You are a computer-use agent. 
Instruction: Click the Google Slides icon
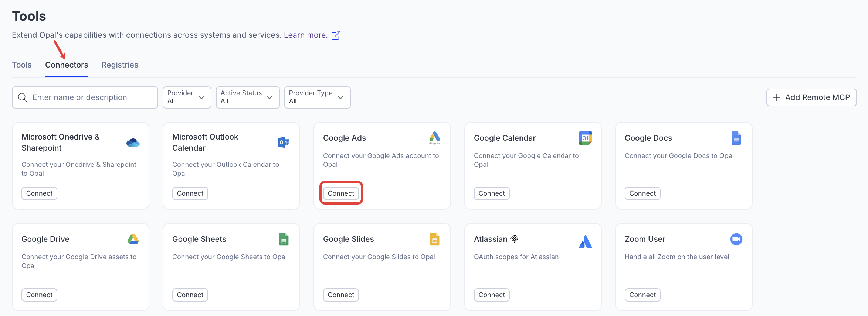click(434, 239)
